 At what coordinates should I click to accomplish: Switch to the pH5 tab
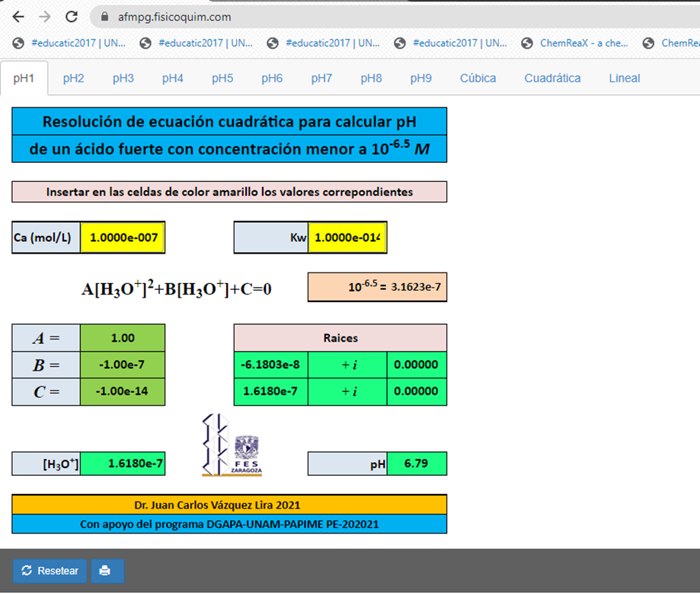[222, 78]
